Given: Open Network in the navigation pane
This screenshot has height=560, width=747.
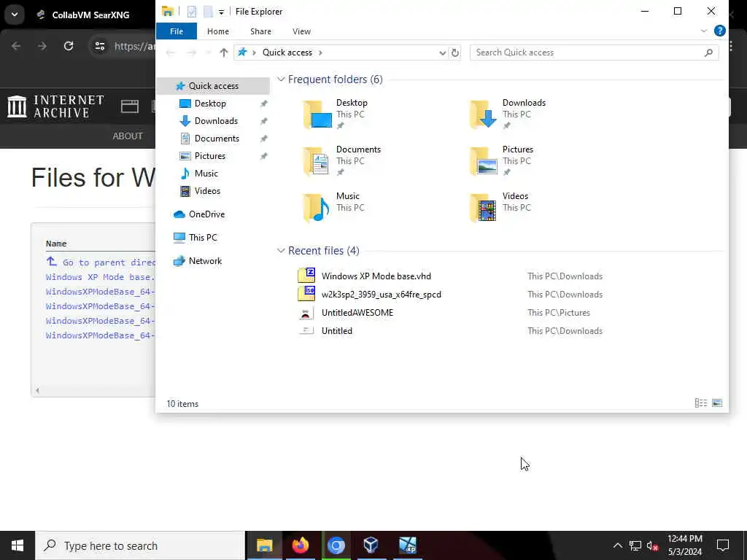Looking at the screenshot, I should click(x=205, y=261).
